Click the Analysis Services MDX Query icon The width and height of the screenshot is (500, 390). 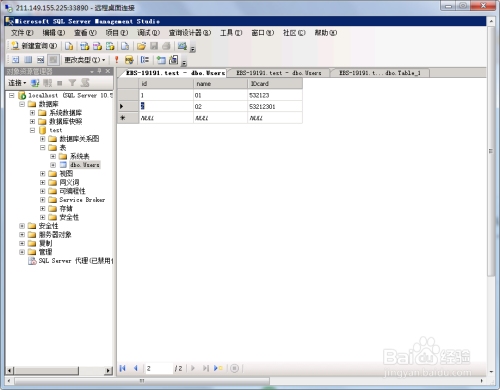[84, 46]
